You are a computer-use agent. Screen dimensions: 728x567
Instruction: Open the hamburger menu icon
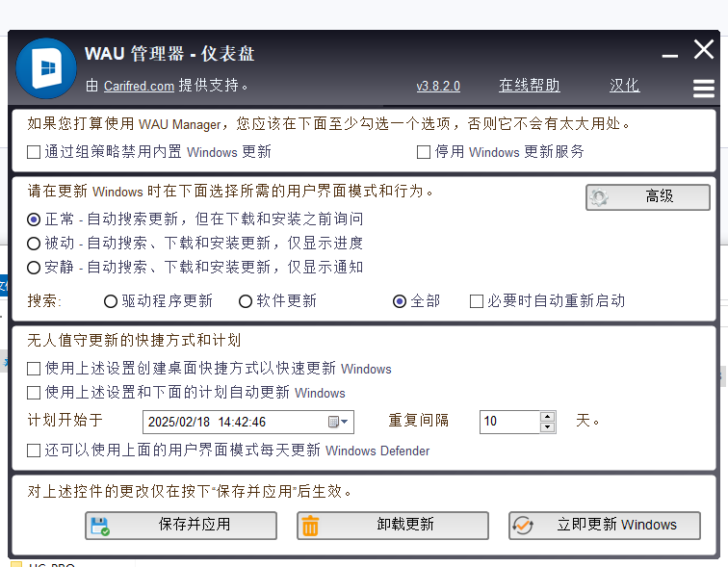(703, 89)
